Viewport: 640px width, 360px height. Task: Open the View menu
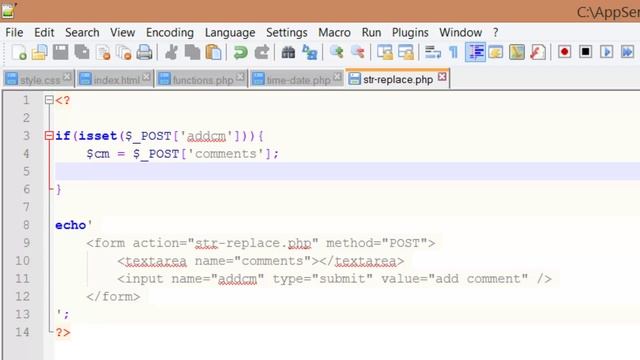tap(122, 32)
